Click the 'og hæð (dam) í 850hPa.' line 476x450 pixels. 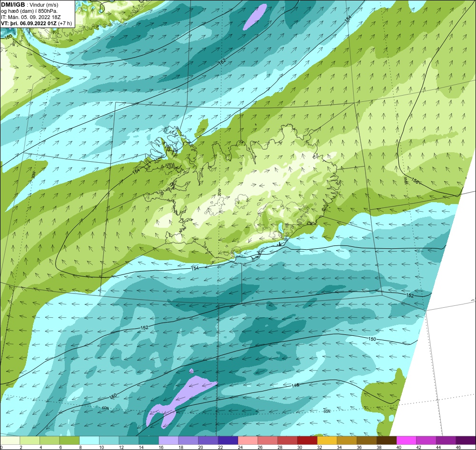click(29, 11)
